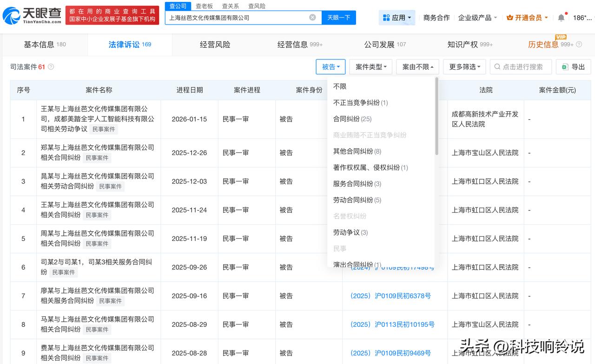Expand the 企业级产品 menu
The image size is (595, 364).
click(x=477, y=18)
